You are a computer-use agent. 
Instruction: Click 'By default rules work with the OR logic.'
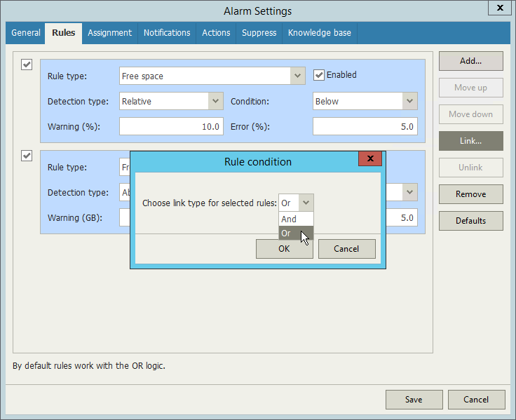coord(89,366)
